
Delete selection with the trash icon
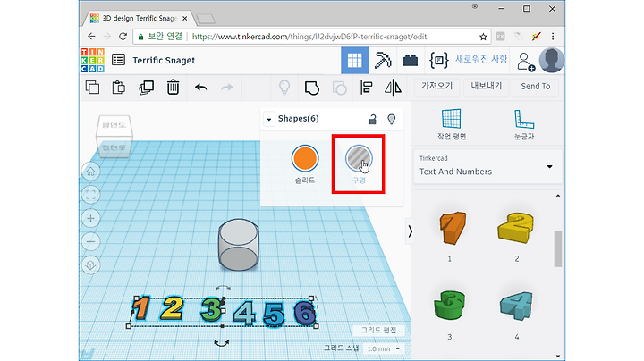point(173,88)
